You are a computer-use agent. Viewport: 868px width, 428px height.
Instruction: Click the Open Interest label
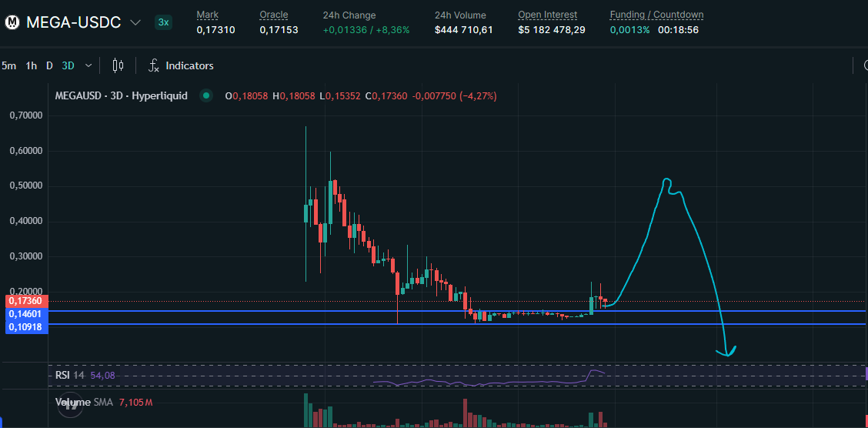[547, 15]
